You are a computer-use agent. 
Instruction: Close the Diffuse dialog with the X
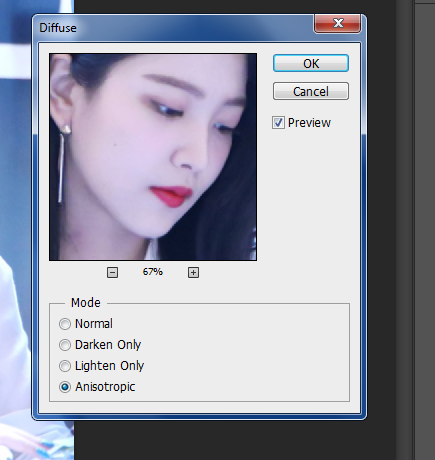click(337, 23)
